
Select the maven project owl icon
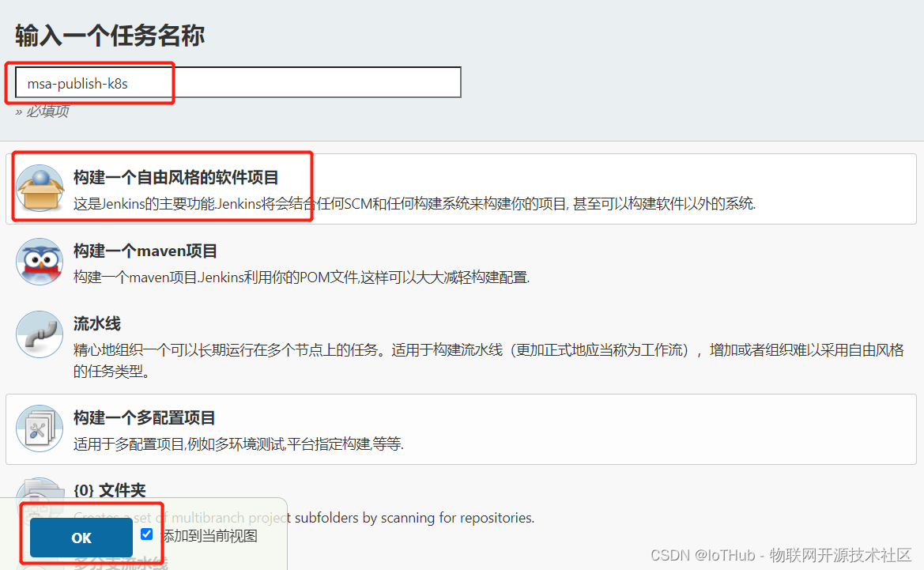point(40,262)
